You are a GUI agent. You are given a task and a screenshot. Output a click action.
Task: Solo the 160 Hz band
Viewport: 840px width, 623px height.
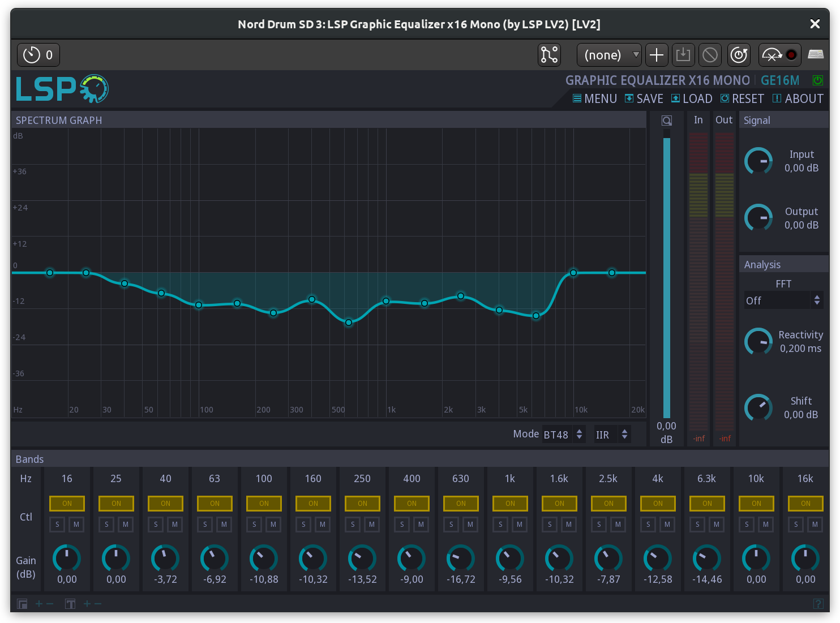click(x=303, y=525)
